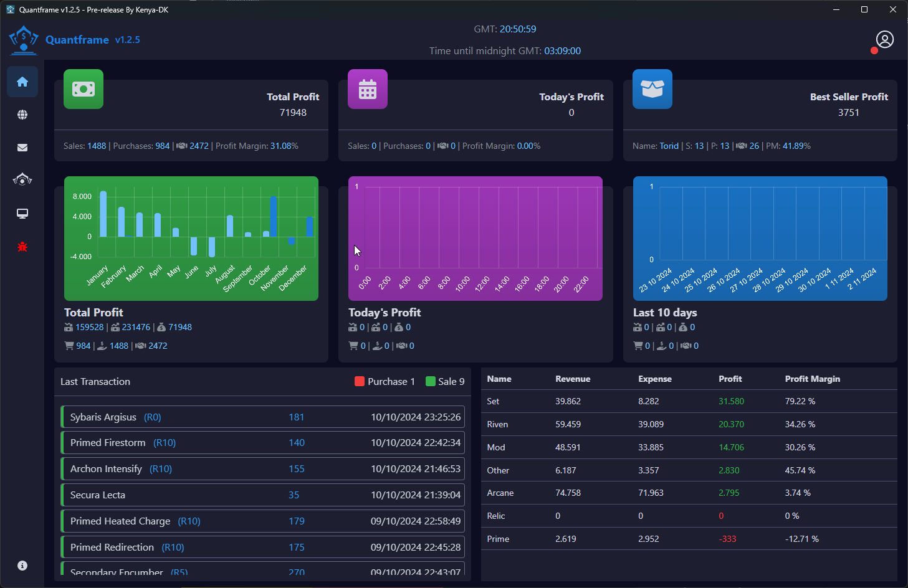908x588 pixels.
Task: Open the Home dashboard in sidebar
Action: click(22, 82)
